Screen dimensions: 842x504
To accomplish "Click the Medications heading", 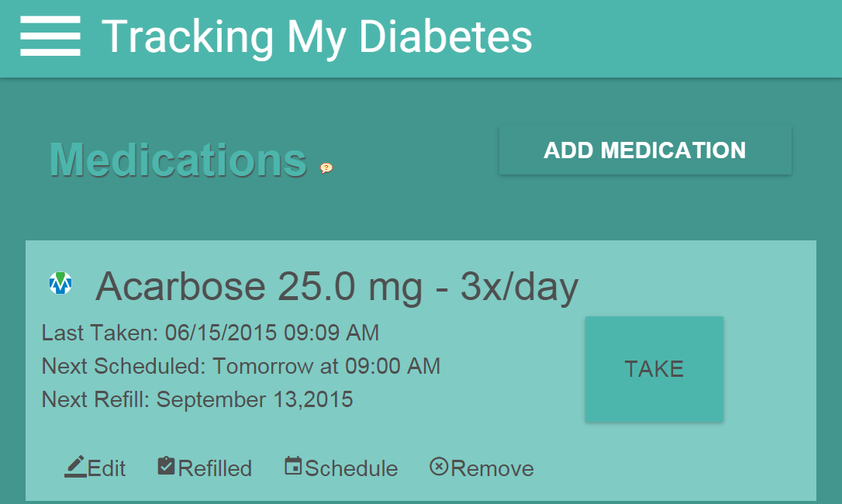I will click(178, 161).
